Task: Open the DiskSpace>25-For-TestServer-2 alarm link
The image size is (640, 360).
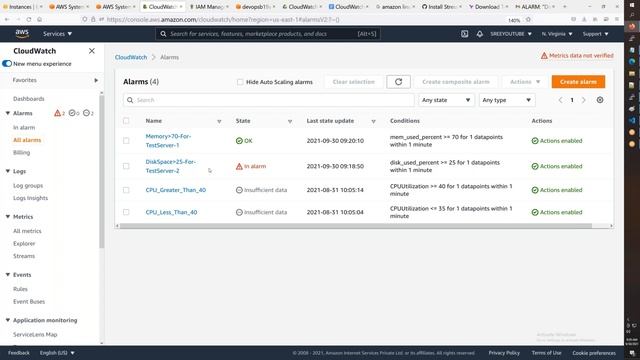Action: click(x=171, y=166)
